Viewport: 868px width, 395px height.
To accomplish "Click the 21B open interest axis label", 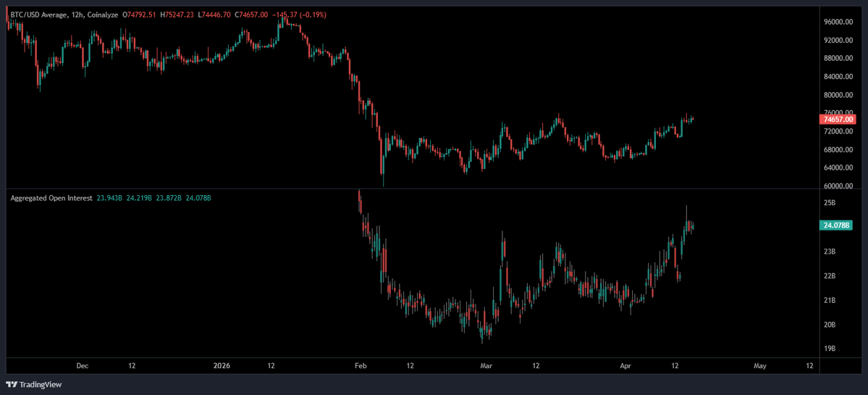I will point(830,301).
